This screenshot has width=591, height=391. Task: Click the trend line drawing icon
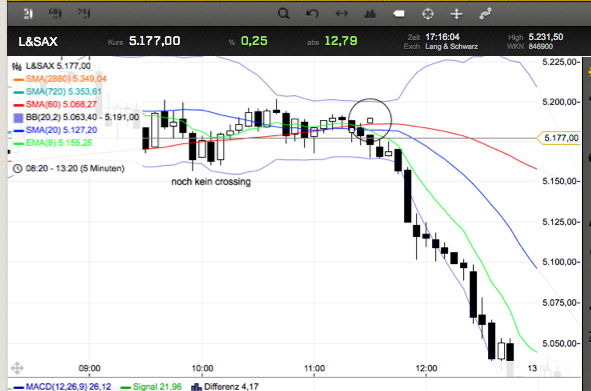[485, 14]
